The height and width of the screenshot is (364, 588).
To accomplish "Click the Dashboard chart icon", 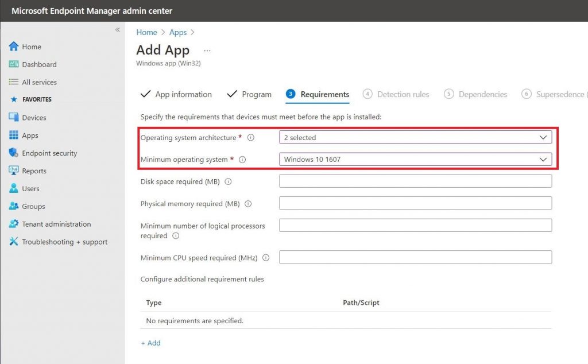I will [x=14, y=64].
